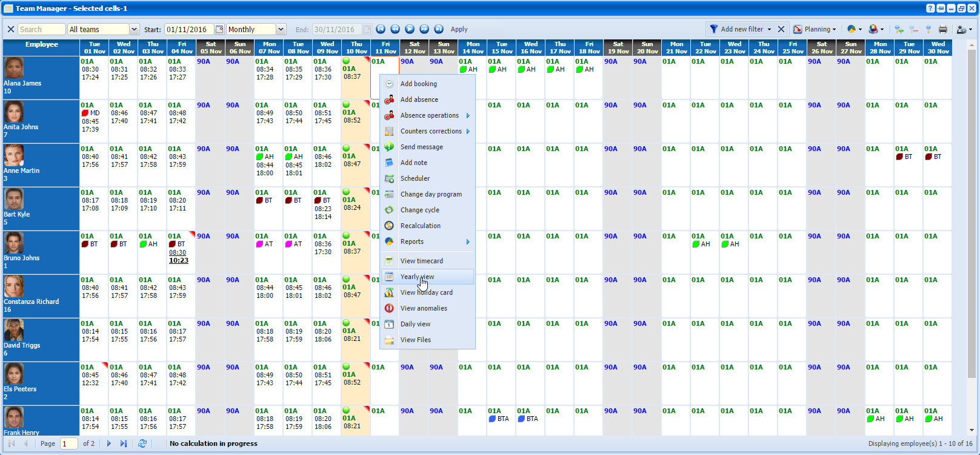
Task: Open the Planning dropdown menu
Action: click(815, 29)
